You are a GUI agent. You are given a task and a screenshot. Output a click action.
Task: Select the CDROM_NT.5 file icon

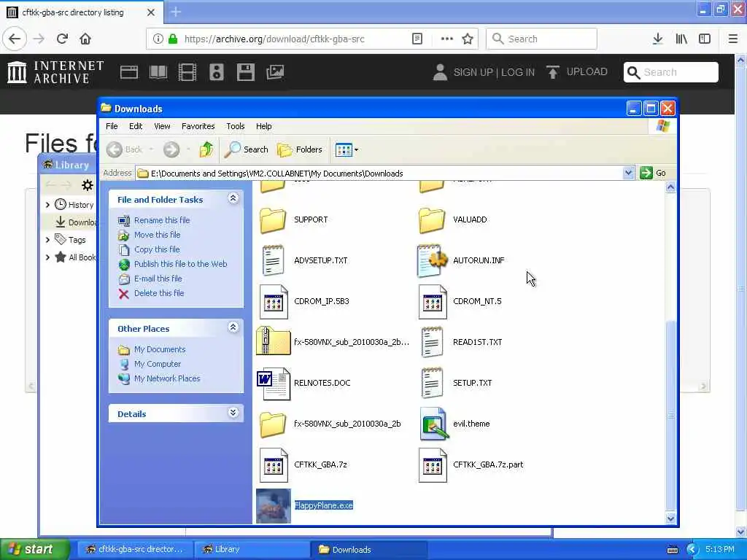click(x=433, y=301)
